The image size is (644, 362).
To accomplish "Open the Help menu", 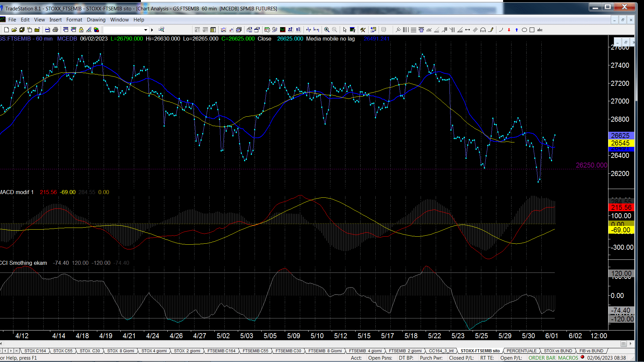I will click(x=139, y=20).
